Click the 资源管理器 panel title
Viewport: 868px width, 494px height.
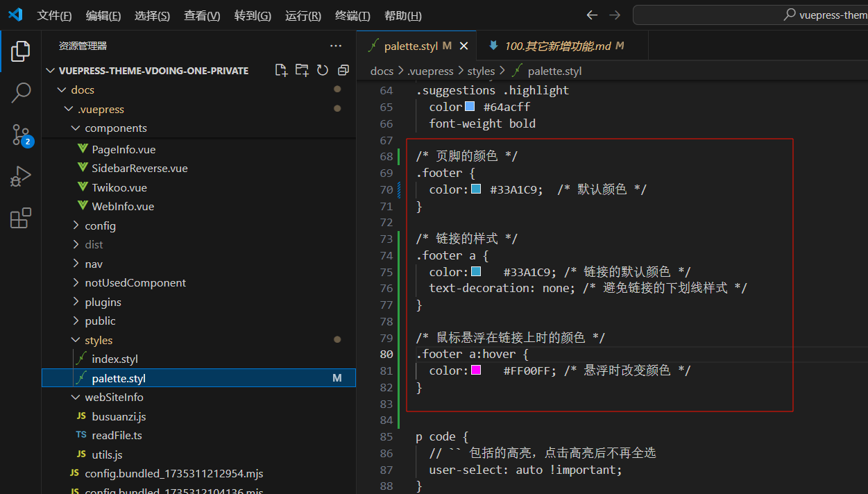(83, 46)
